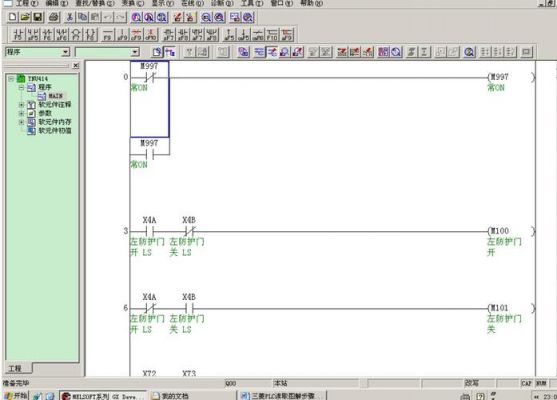Open the empty dropdown next to 程序

tap(135, 52)
